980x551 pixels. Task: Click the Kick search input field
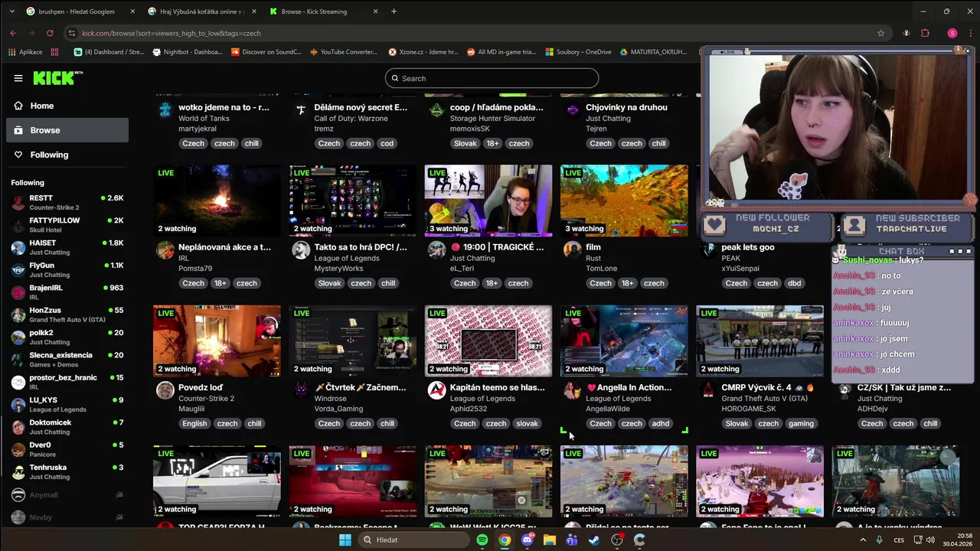pyautogui.click(x=492, y=78)
